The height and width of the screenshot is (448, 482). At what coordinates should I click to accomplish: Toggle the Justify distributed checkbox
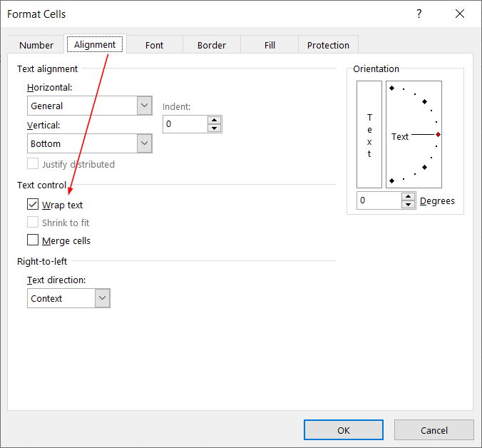(33, 163)
